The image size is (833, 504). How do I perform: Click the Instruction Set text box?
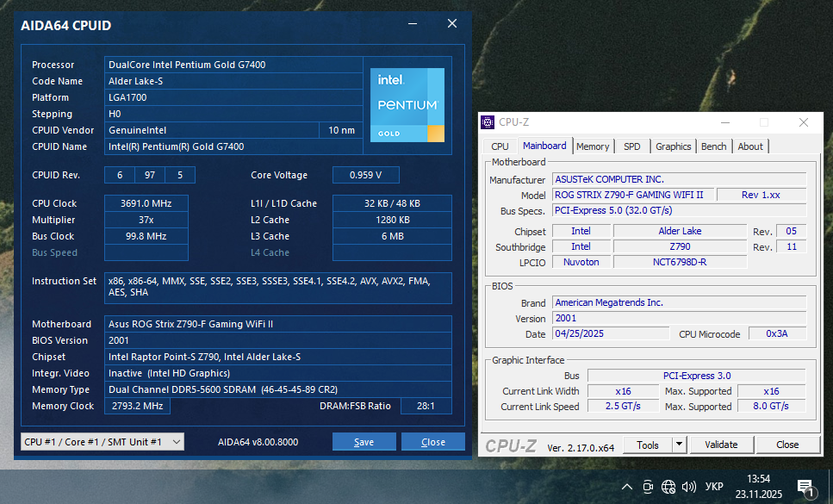pyautogui.click(x=278, y=288)
